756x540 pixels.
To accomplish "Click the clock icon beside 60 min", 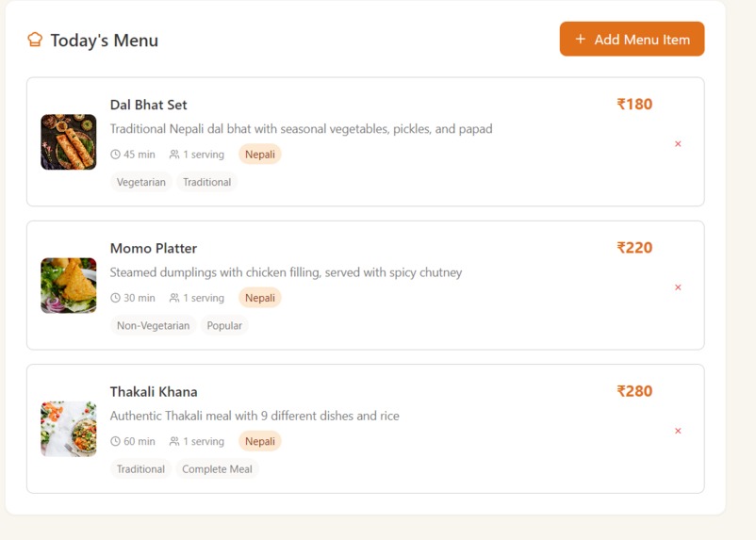I will pos(115,441).
